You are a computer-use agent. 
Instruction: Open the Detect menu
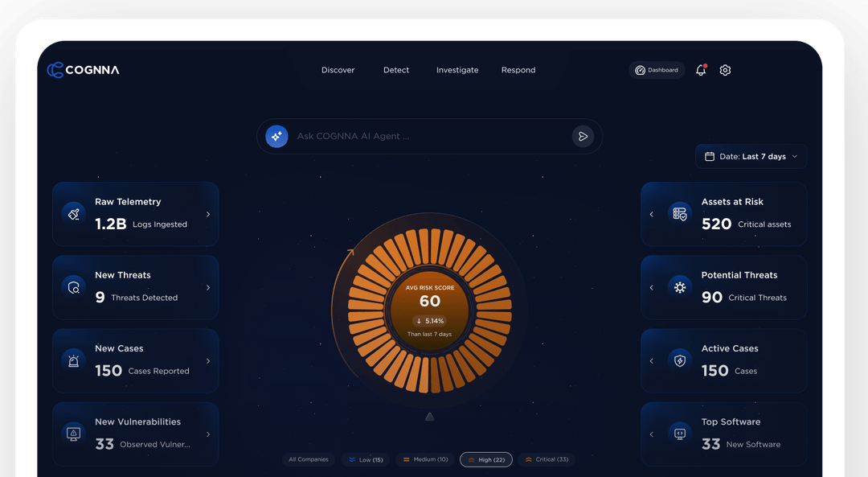396,70
